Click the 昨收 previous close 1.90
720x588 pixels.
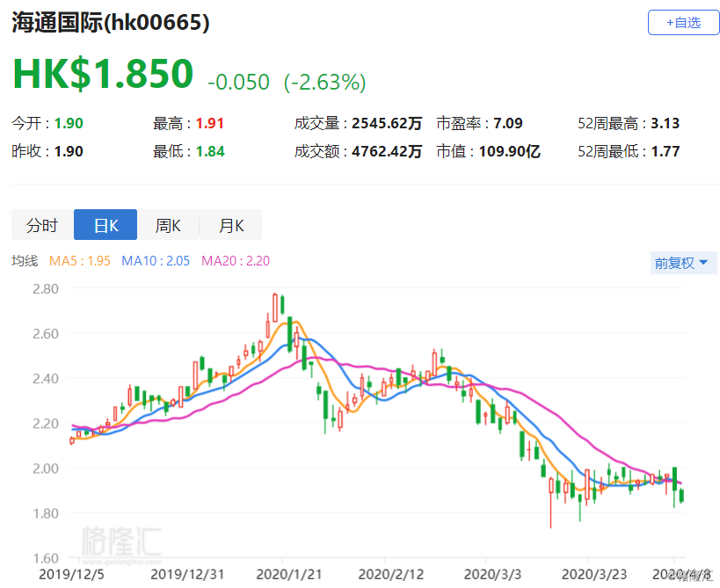click(69, 151)
